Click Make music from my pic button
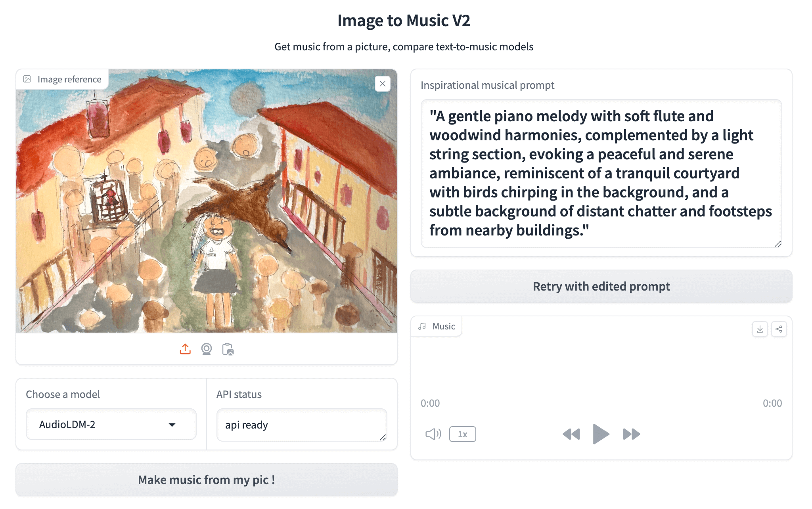The image size is (812, 509). [206, 480]
